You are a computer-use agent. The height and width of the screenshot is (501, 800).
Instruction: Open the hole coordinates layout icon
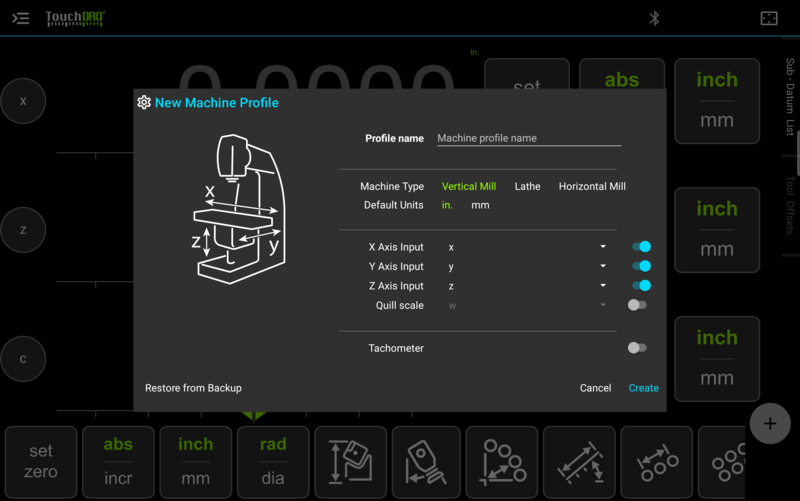tap(502, 462)
